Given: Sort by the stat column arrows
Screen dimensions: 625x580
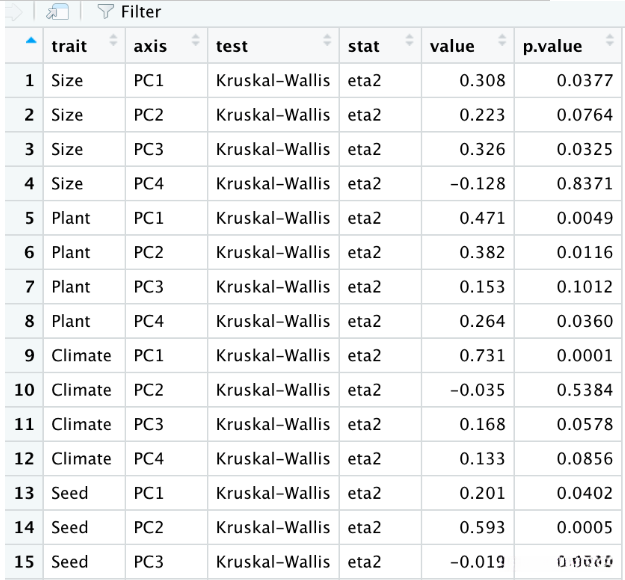Looking at the screenshot, I should click(408, 41).
